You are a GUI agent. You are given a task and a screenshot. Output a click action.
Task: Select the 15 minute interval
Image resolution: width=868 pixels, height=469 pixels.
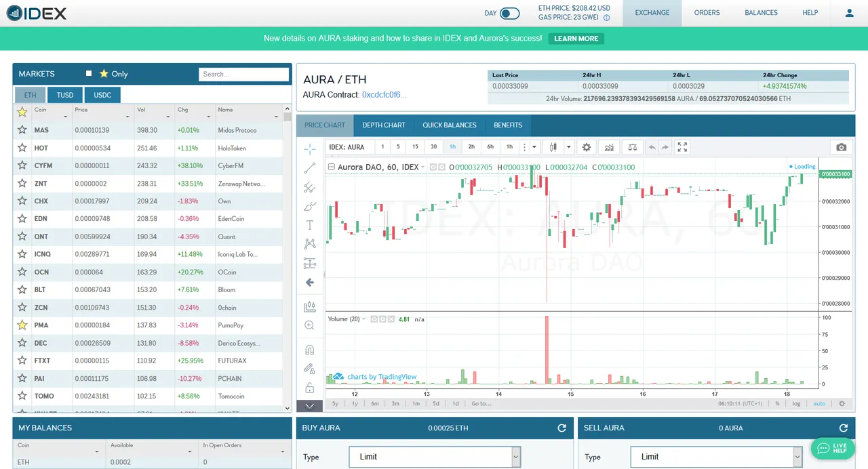click(416, 147)
